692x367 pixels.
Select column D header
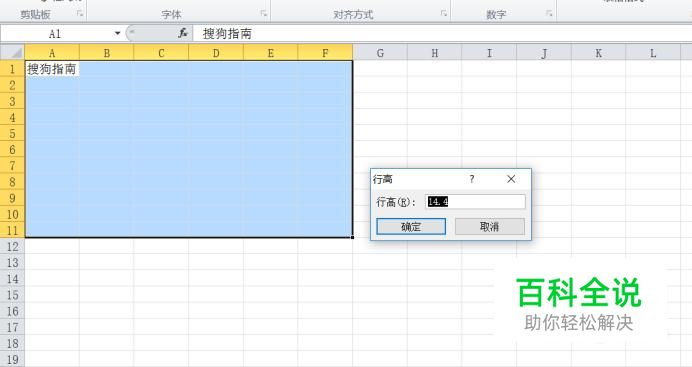(216, 53)
